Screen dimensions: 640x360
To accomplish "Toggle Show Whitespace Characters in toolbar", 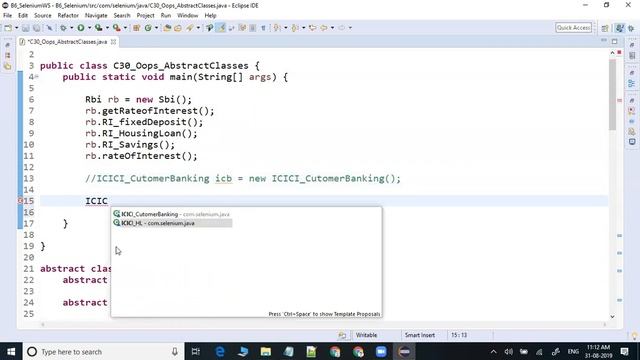I will click(263, 28).
